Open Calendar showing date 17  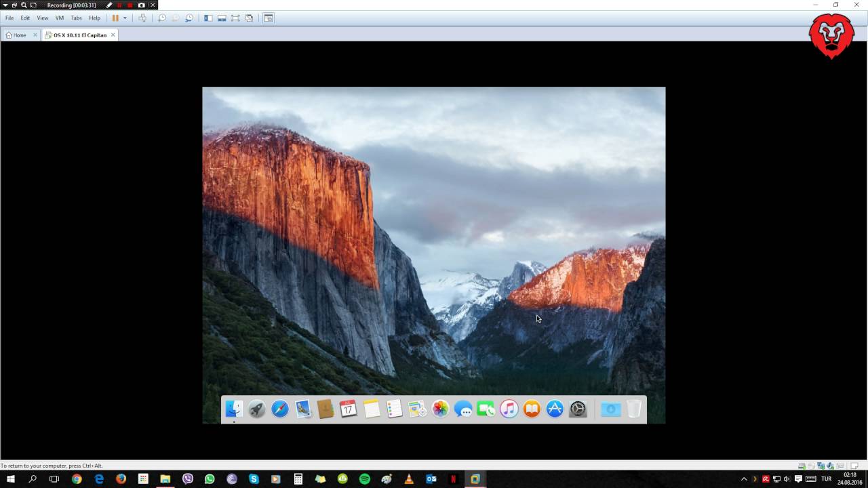click(349, 409)
